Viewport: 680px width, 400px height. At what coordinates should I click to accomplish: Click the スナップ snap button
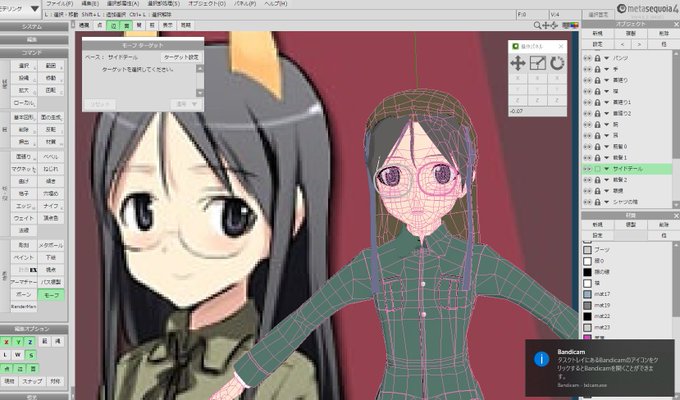pos(33,381)
